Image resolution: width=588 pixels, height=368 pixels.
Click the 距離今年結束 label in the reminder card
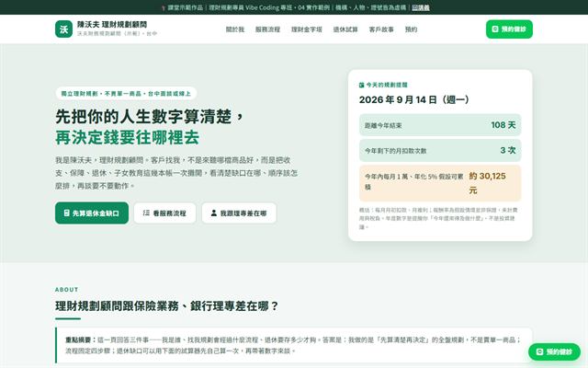(383, 125)
